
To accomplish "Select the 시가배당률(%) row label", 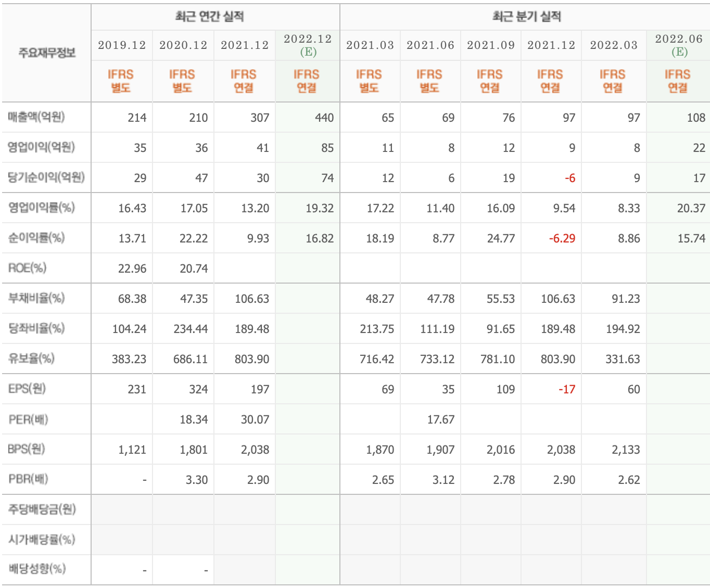I will coord(42,540).
